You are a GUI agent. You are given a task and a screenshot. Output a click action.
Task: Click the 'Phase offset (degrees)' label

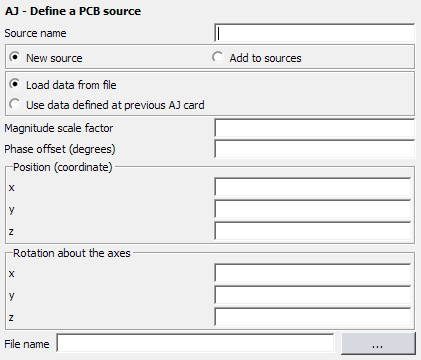tap(60, 149)
